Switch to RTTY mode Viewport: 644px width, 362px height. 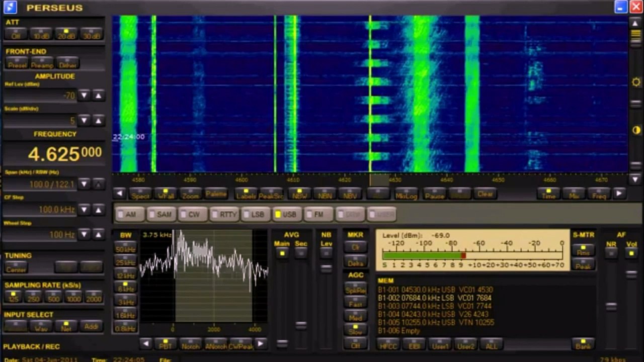(x=224, y=214)
